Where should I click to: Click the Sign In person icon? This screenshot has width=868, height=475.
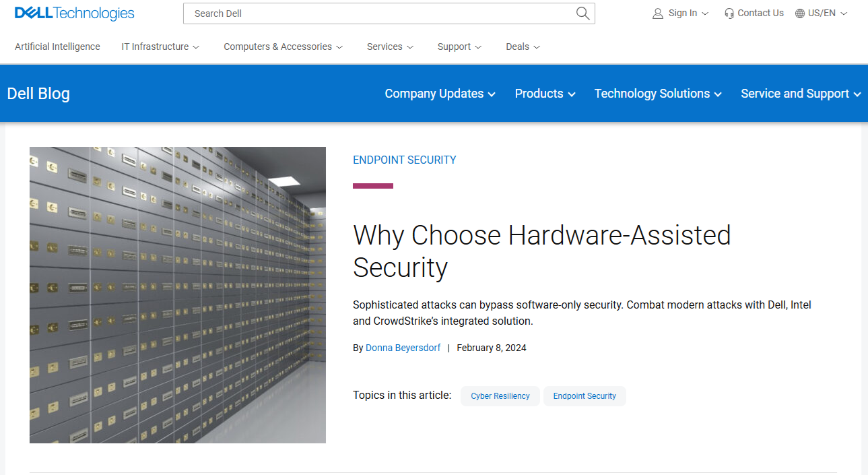[x=658, y=13]
